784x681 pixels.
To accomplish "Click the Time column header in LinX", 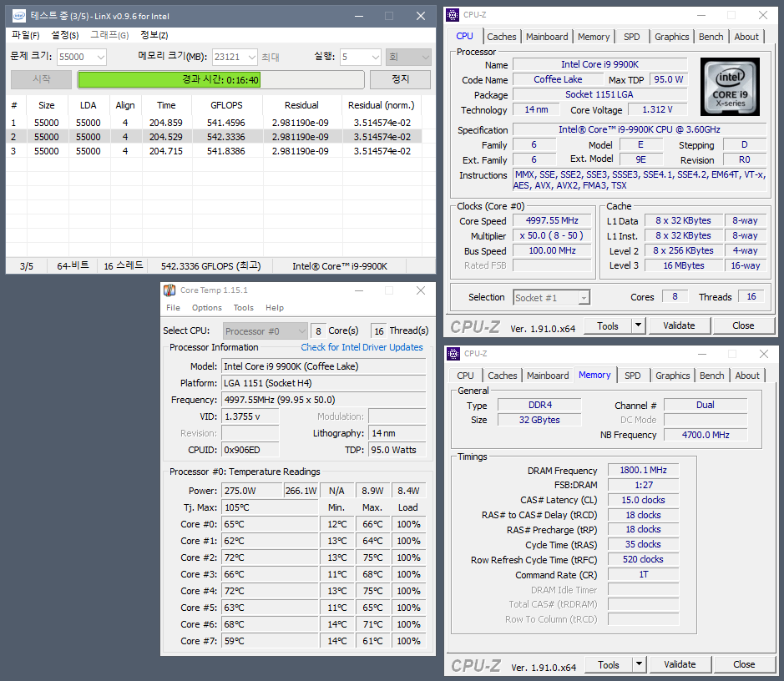I will 166,105.
